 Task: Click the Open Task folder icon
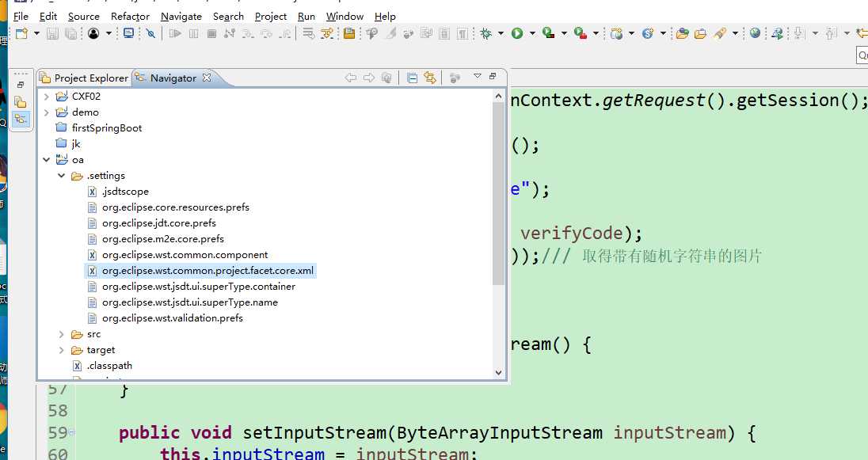700,34
